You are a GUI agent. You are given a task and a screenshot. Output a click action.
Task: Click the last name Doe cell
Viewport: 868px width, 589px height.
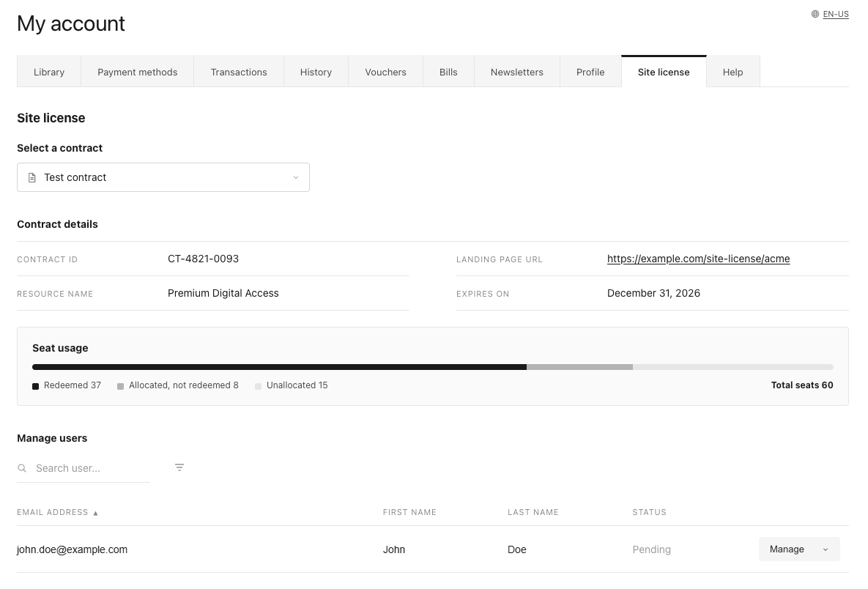pos(517,549)
